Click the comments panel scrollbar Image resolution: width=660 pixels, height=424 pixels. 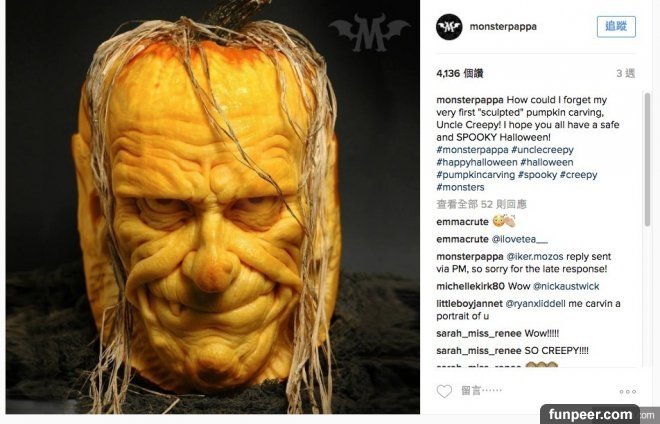[647, 160]
